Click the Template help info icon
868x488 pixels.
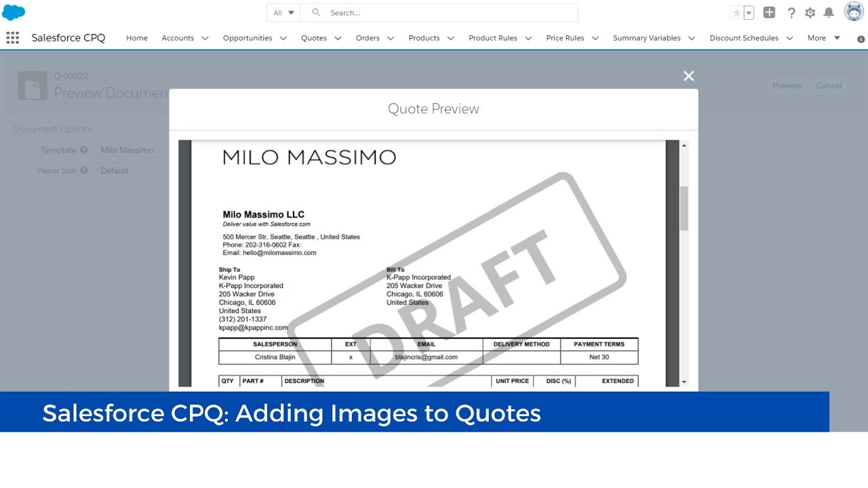tap(84, 150)
